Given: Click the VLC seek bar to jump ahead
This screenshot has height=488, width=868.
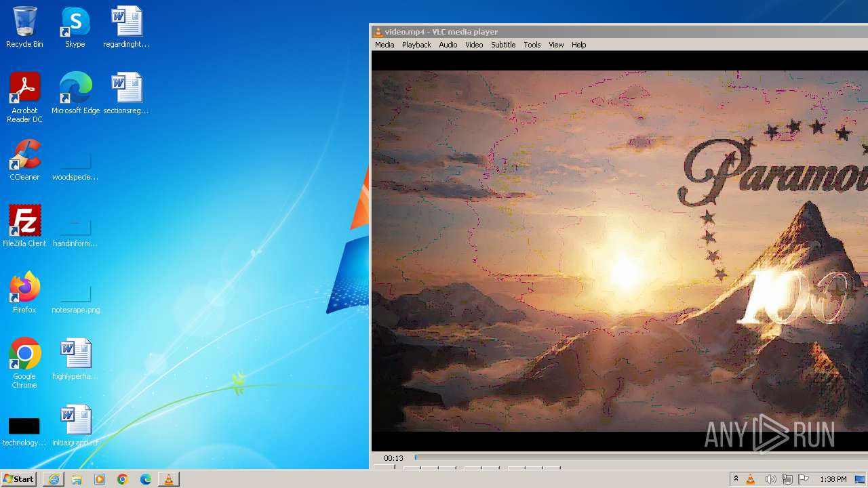Looking at the screenshot, I should pyautogui.click(x=641, y=457).
